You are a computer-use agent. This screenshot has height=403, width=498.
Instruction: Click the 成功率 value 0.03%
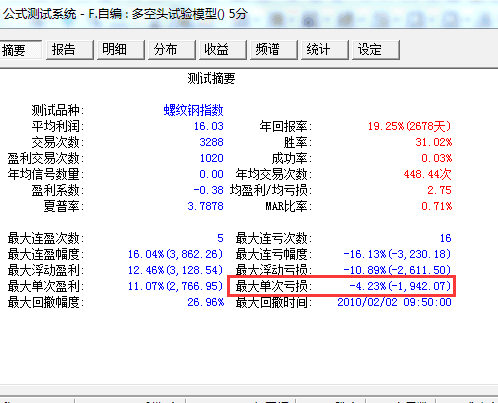[437, 158]
